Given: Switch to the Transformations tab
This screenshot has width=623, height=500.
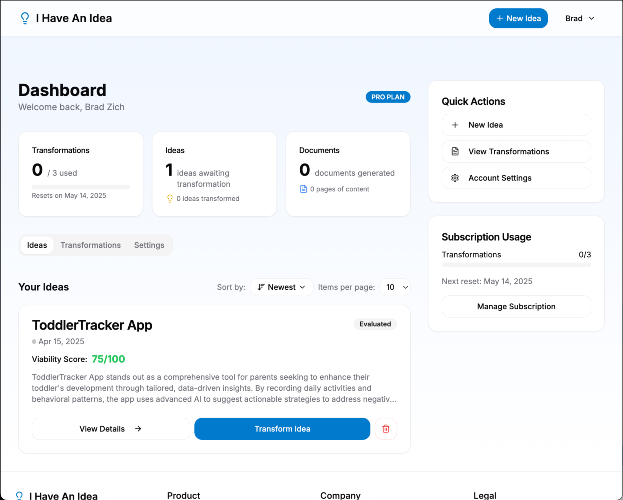Looking at the screenshot, I should [91, 245].
